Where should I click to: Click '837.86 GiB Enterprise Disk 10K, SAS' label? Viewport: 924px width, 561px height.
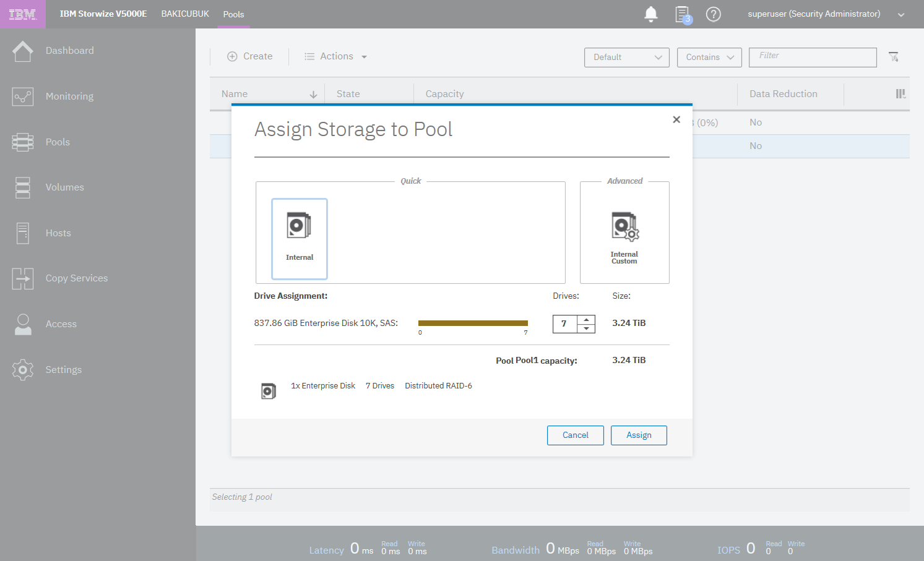[326, 323]
